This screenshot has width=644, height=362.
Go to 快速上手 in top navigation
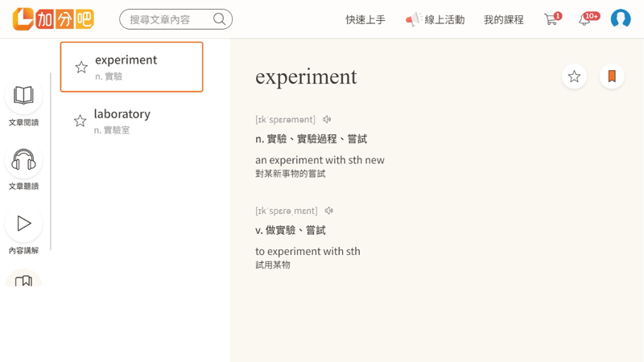click(365, 19)
